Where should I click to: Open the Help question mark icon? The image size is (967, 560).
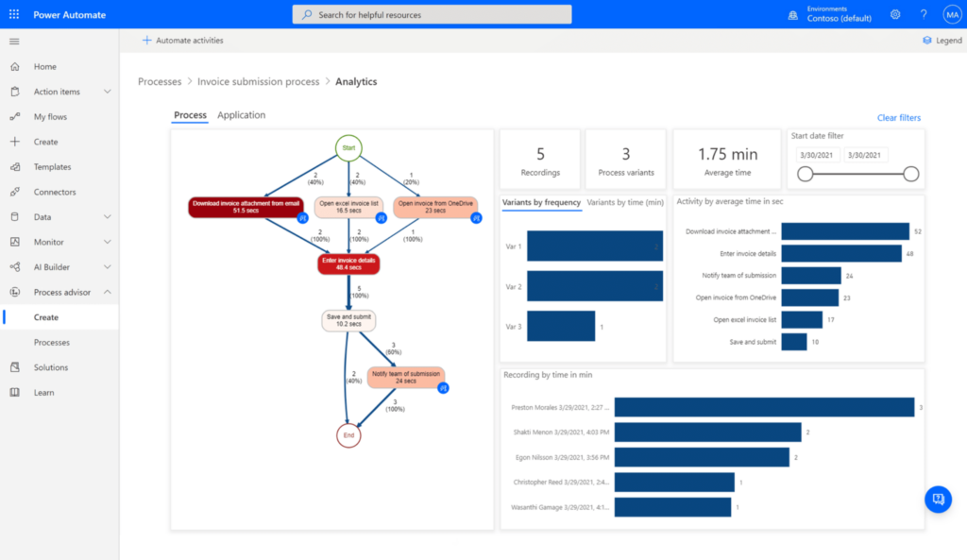click(x=924, y=14)
